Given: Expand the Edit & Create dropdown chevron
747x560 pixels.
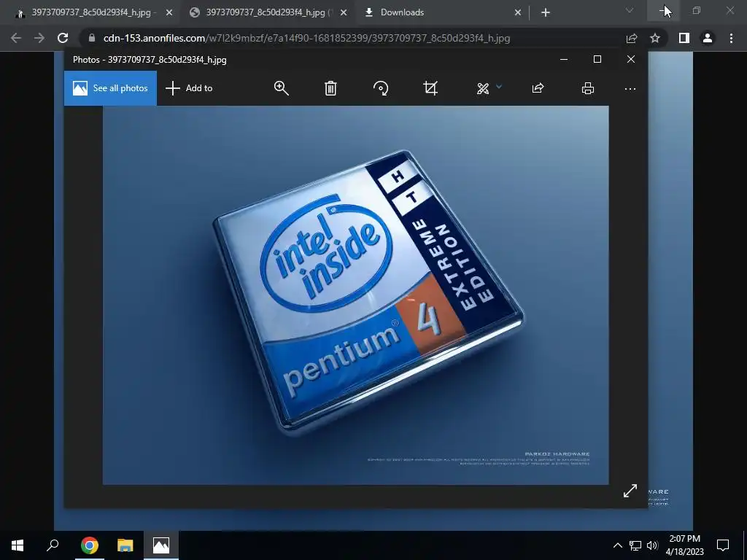Looking at the screenshot, I should [499, 87].
